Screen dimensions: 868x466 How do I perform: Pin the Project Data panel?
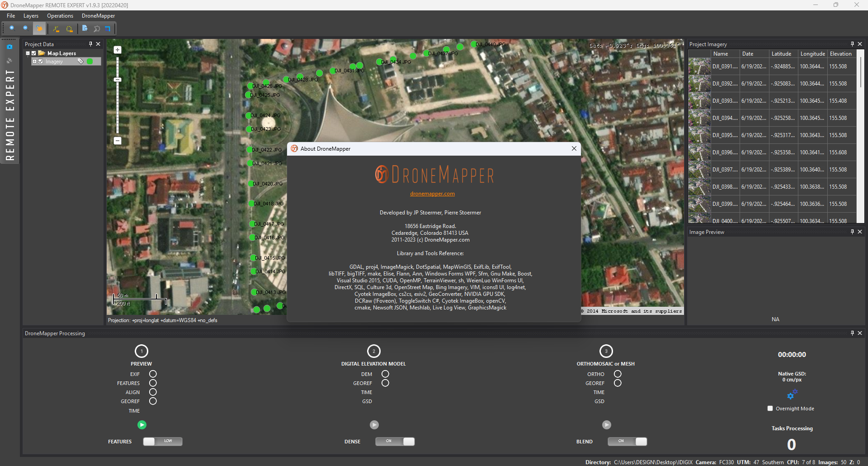(x=90, y=44)
